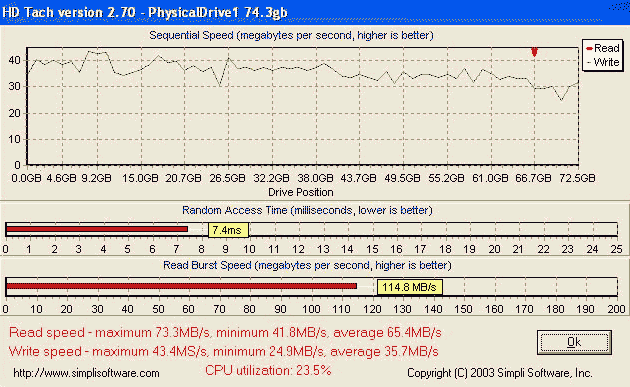Screen dimensions: 630x387
Task: Open the simplisoftware.com web address
Action: (x=86, y=373)
